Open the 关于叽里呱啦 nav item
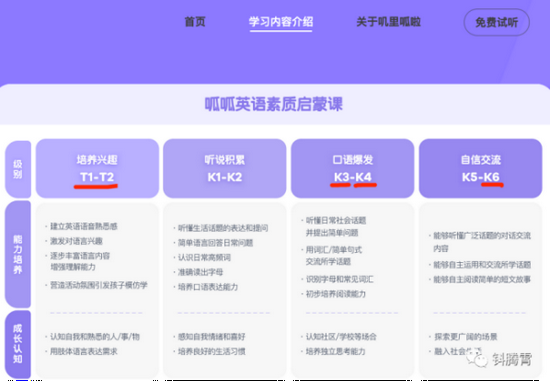 (x=388, y=22)
